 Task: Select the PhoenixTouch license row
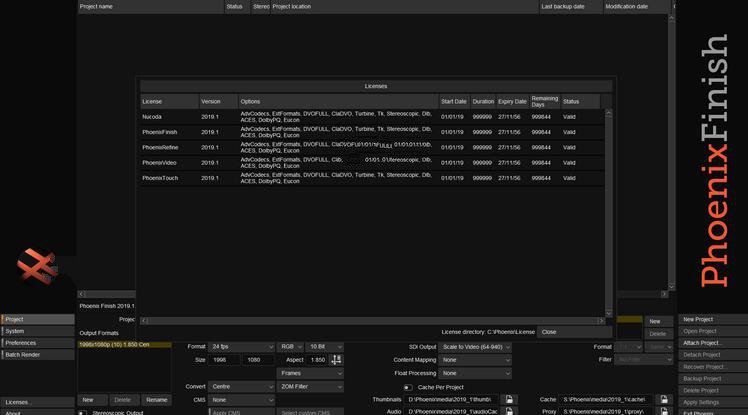[372, 178]
